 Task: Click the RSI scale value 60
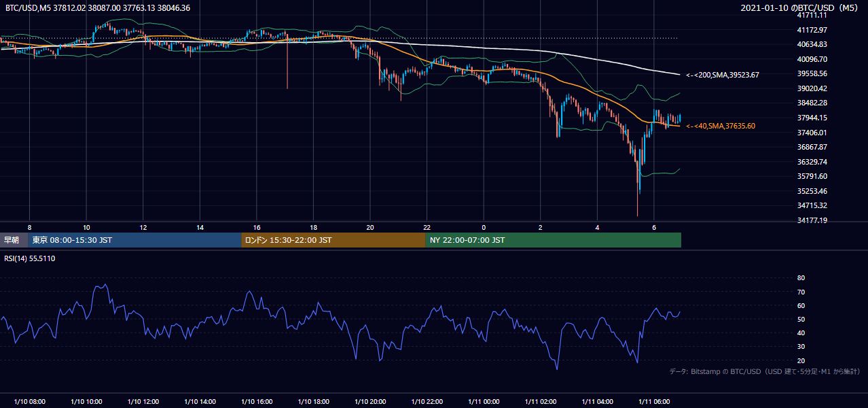click(x=801, y=305)
